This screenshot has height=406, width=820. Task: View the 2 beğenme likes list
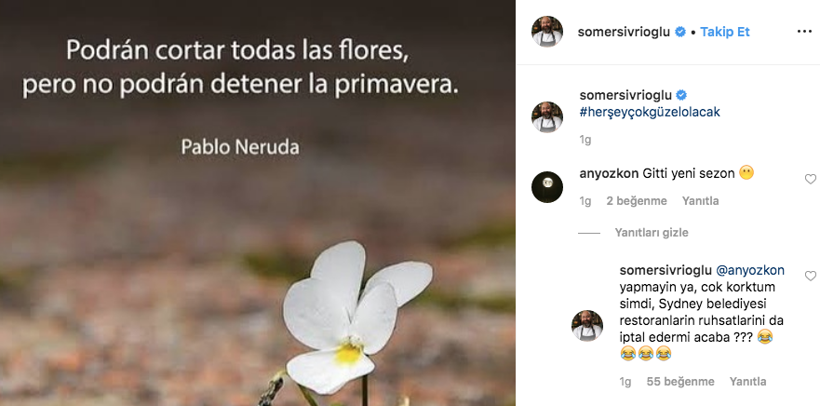pos(636,201)
